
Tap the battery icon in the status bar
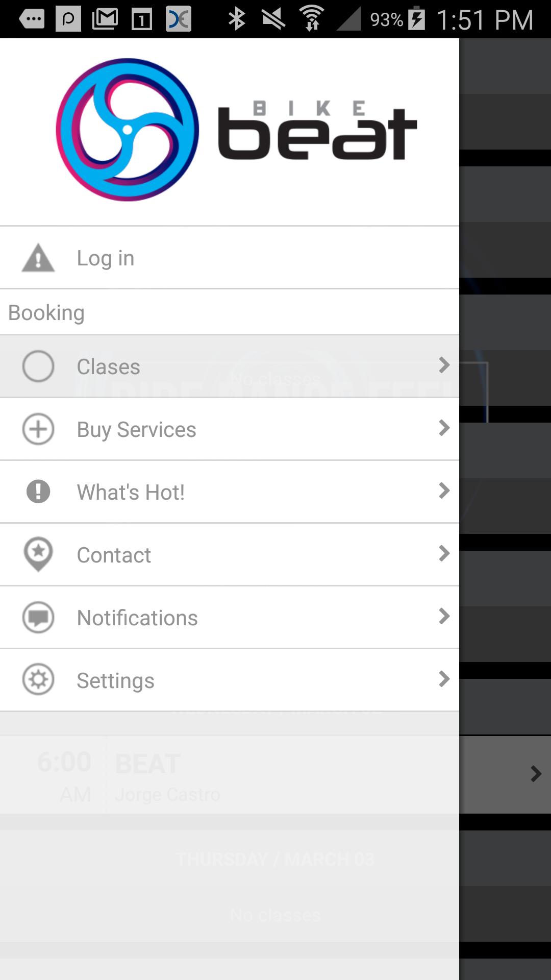[x=417, y=19]
